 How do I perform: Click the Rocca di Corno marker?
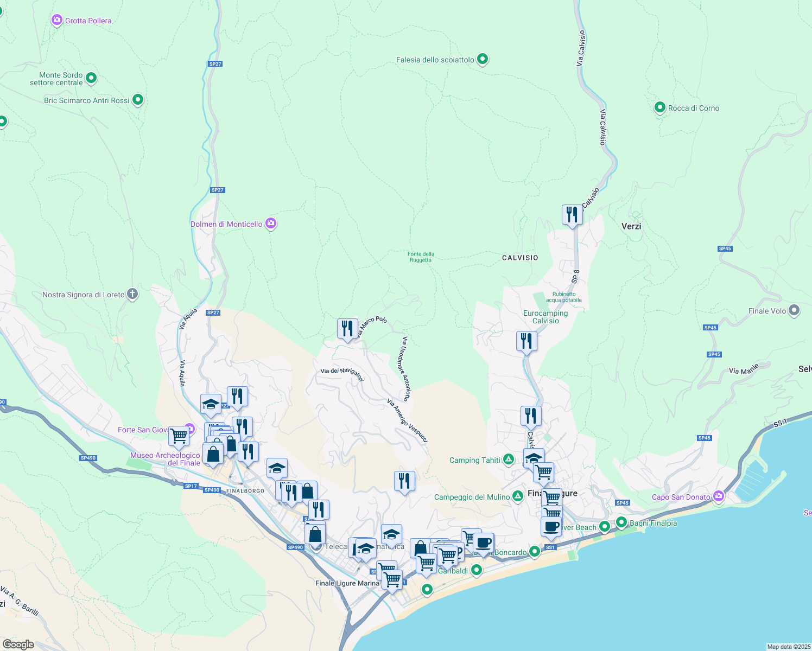659,107
